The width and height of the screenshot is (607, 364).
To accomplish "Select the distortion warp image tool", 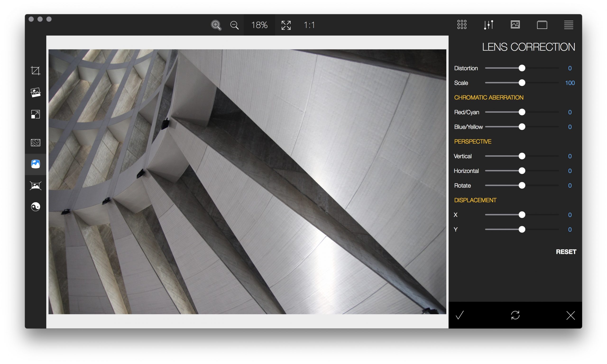I will (x=36, y=185).
